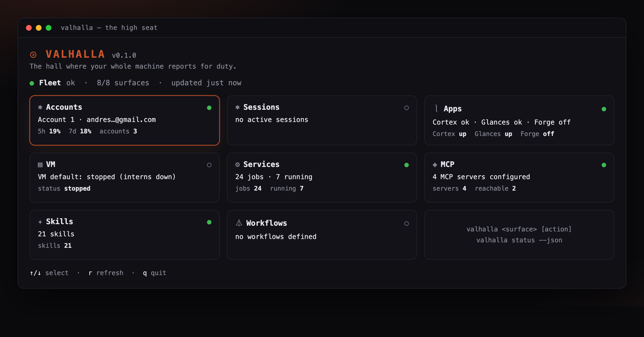This screenshot has height=337, width=644.
Task: Click the Sessions hollow status indicator
Action: point(406,108)
